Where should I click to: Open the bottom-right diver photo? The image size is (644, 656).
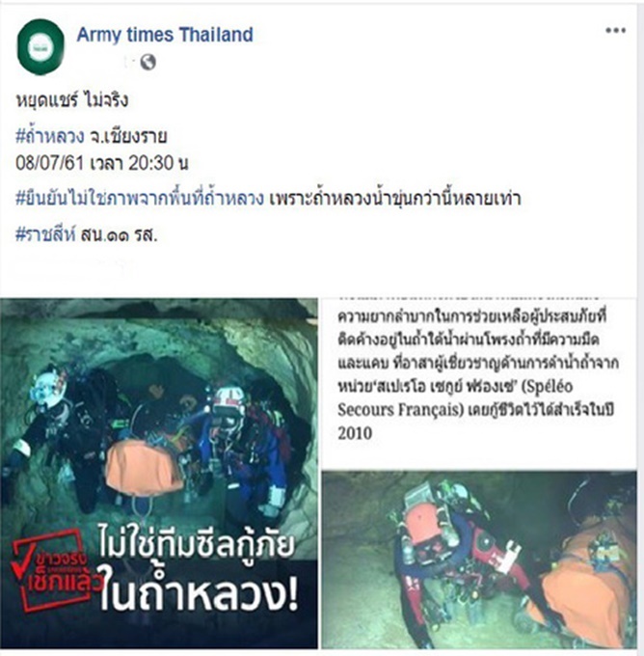tap(479, 560)
